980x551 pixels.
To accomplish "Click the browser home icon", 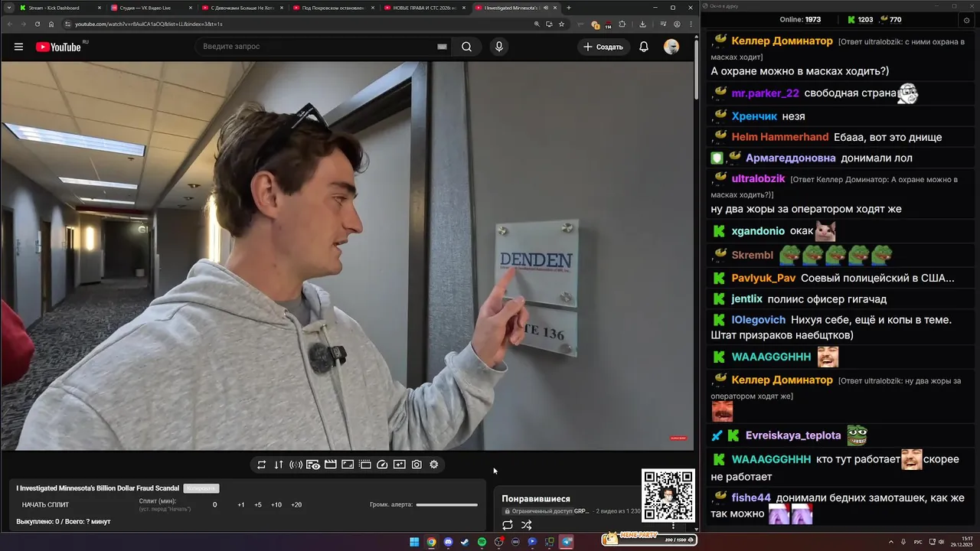I will (x=51, y=24).
